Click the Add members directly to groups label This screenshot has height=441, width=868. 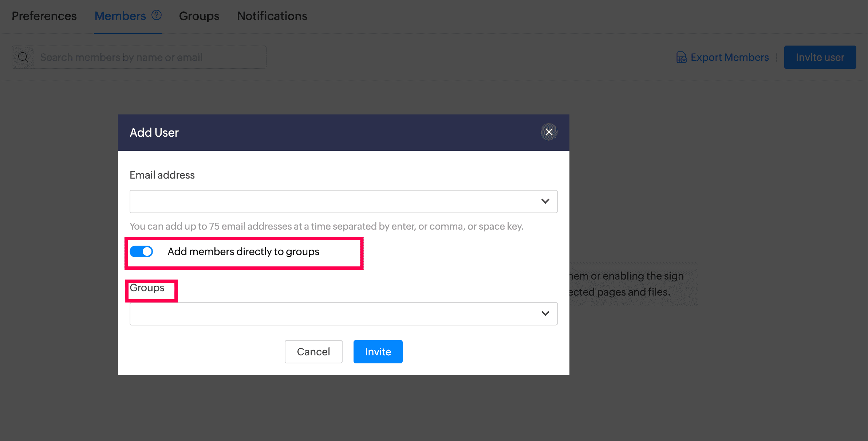click(243, 251)
